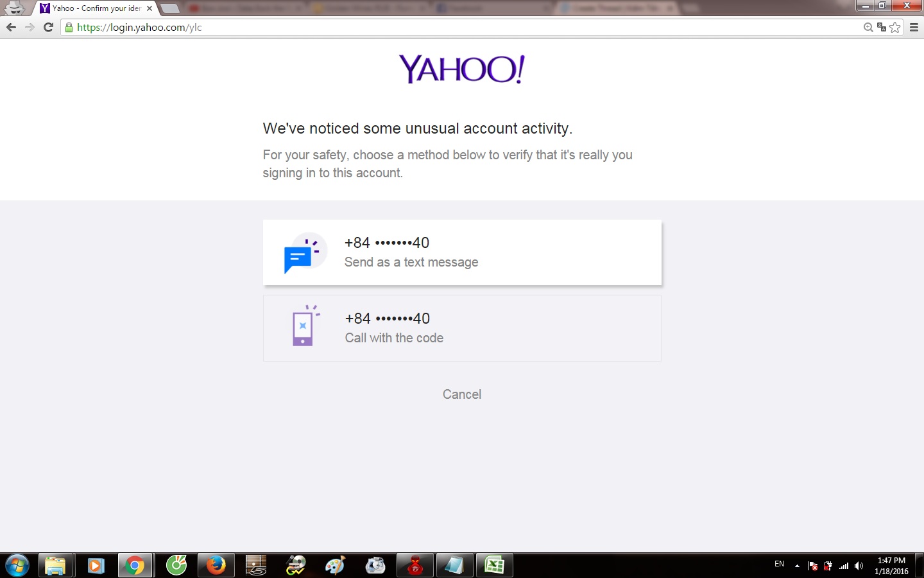Click the power plug battery tray icon

coord(828,566)
